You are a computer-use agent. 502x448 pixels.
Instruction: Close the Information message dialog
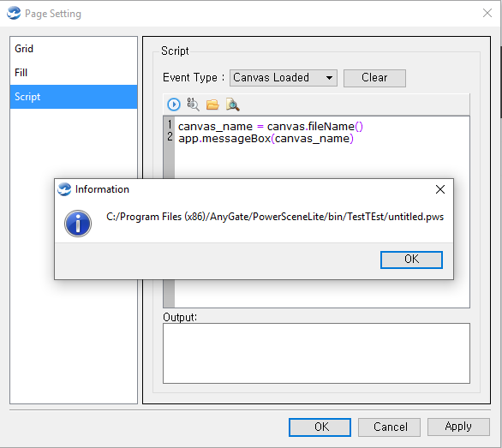440,189
